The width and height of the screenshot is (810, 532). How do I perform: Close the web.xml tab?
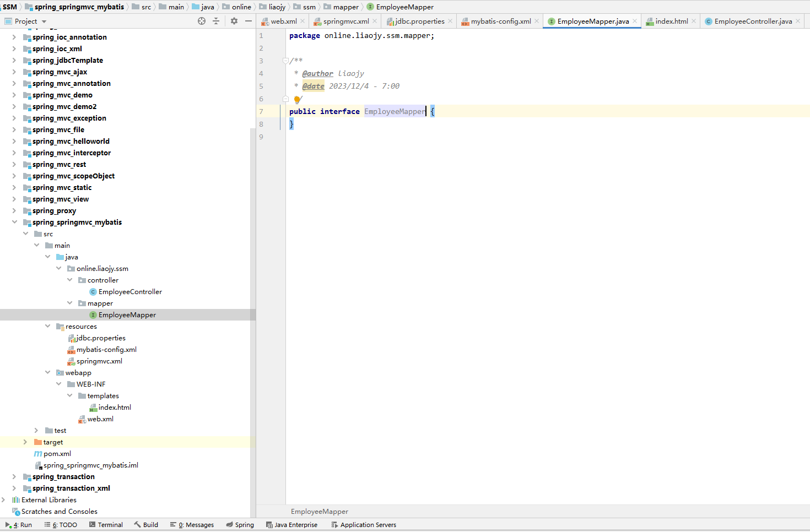coord(303,21)
